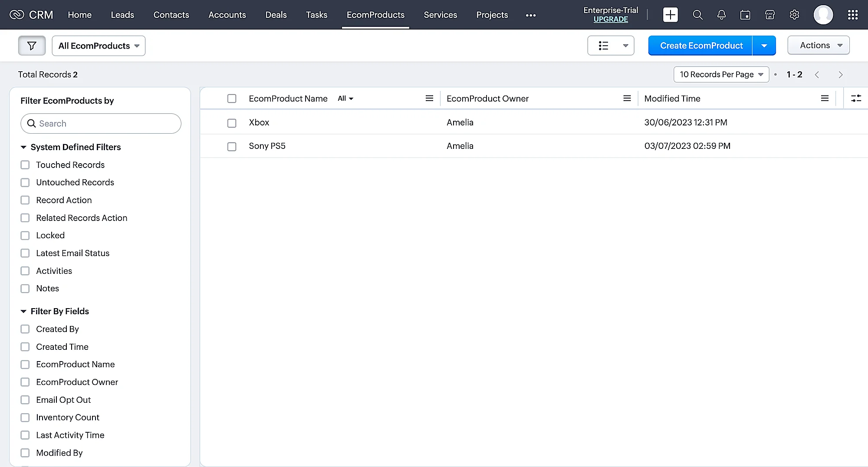Screen dimensions: 868x467
Task: Open the All EcomProducts view dropdown
Action: (99, 46)
